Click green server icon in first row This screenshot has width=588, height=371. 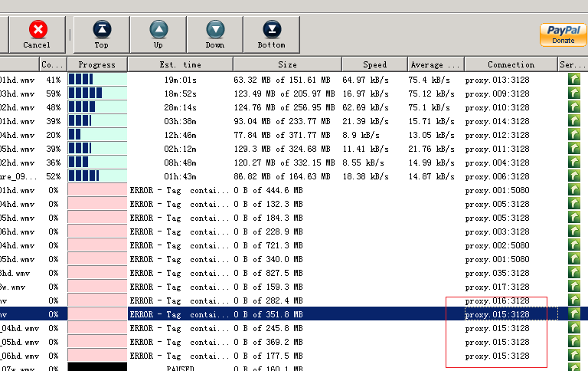[x=573, y=79]
